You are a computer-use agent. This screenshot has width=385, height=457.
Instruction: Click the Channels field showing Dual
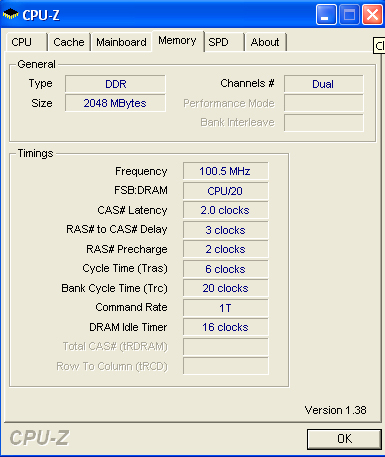pyautogui.click(x=323, y=84)
